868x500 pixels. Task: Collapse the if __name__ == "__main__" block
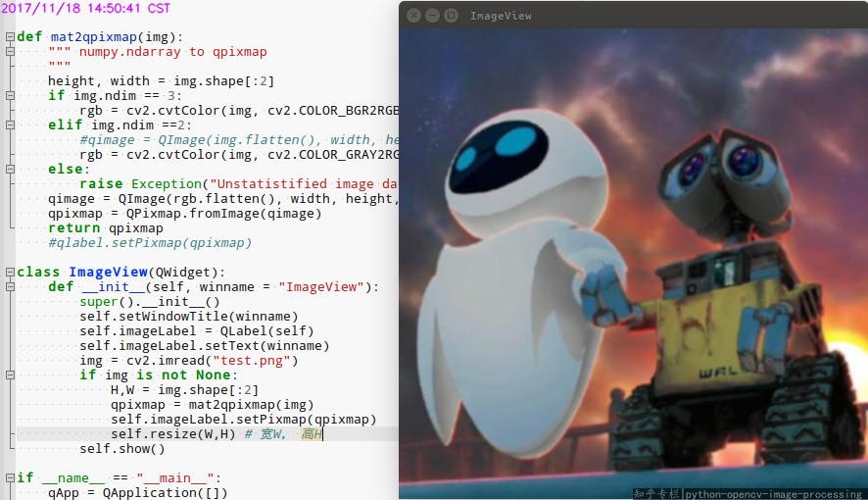(10, 477)
